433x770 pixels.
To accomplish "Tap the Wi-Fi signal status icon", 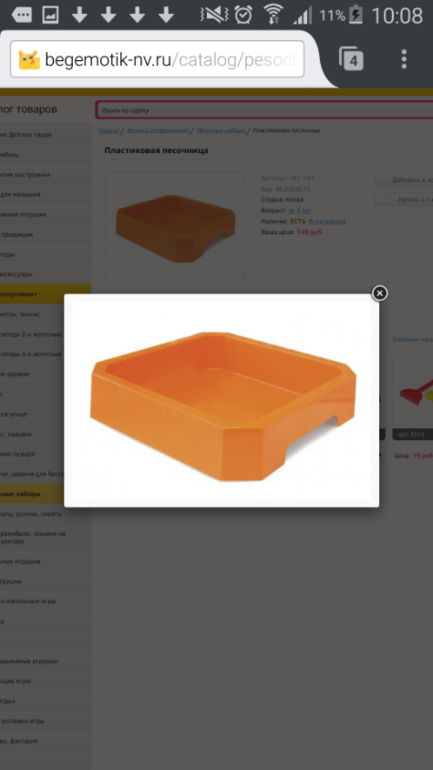I will tap(273, 15).
